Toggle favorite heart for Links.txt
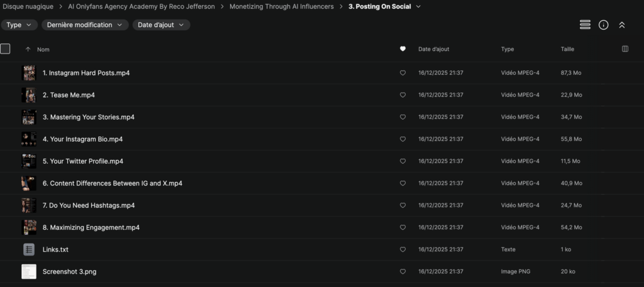This screenshot has width=644, height=287. (402, 249)
